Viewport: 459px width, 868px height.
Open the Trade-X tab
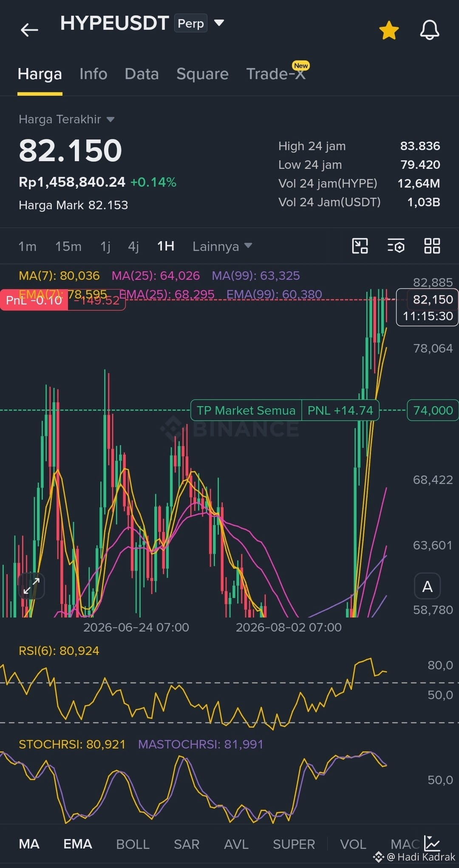276,74
